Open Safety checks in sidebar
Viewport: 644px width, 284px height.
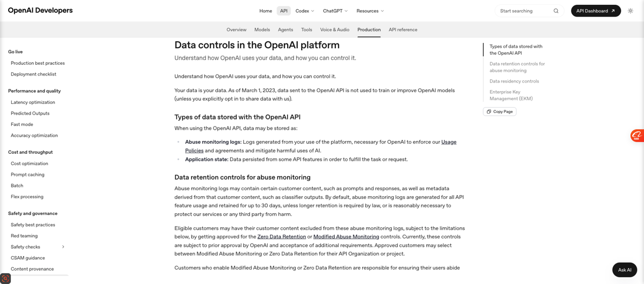coord(26,247)
